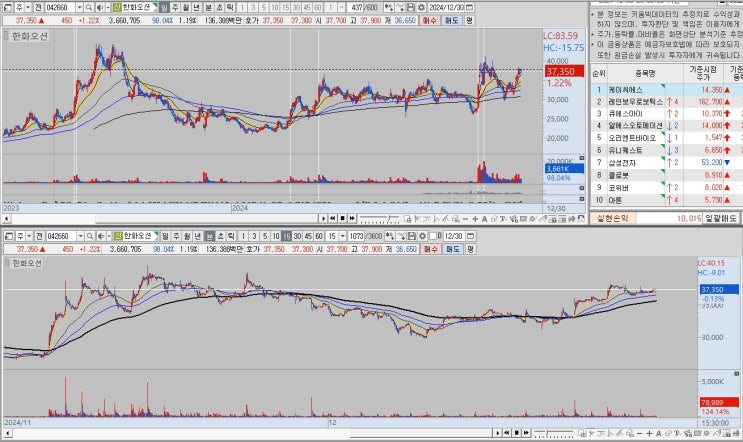Image resolution: width=743 pixels, height=442 pixels.
Task: Click the top chart window layout icon
Action: click(x=7, y=7)
